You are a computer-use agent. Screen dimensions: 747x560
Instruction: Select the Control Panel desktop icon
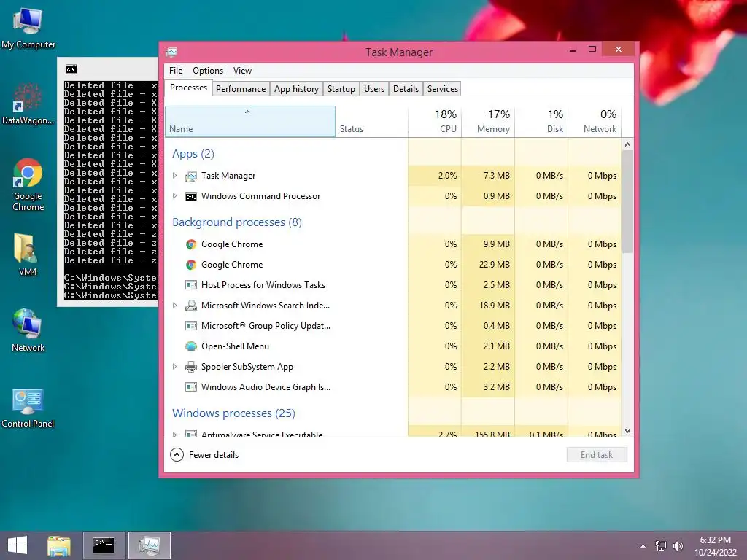(28, 408)
